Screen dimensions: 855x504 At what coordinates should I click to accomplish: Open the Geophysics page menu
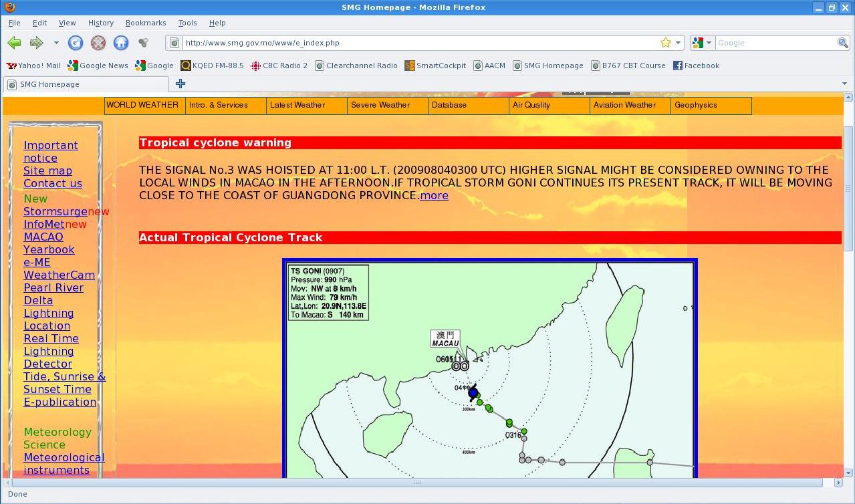coord(711,106)
